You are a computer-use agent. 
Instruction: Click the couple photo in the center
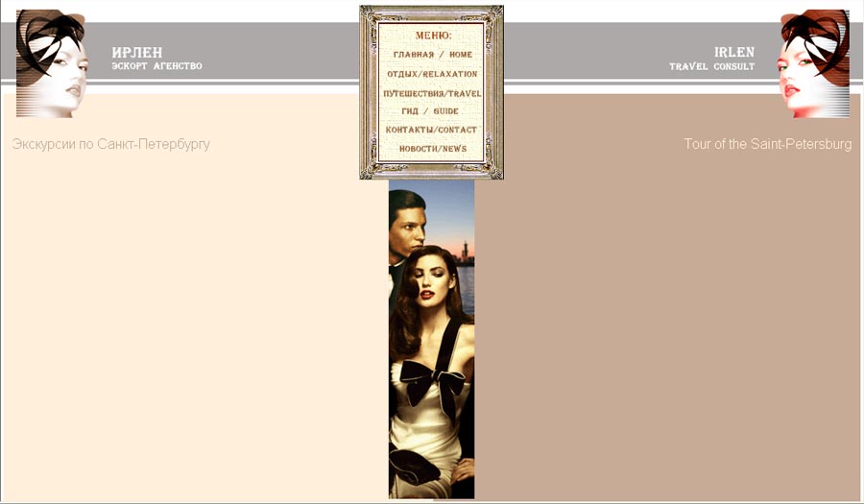(431, 339)
